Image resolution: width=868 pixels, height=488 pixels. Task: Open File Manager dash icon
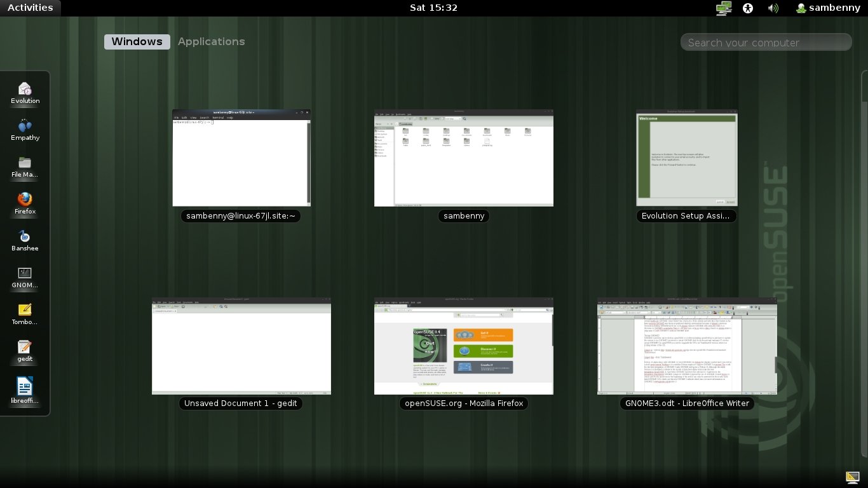25,166
